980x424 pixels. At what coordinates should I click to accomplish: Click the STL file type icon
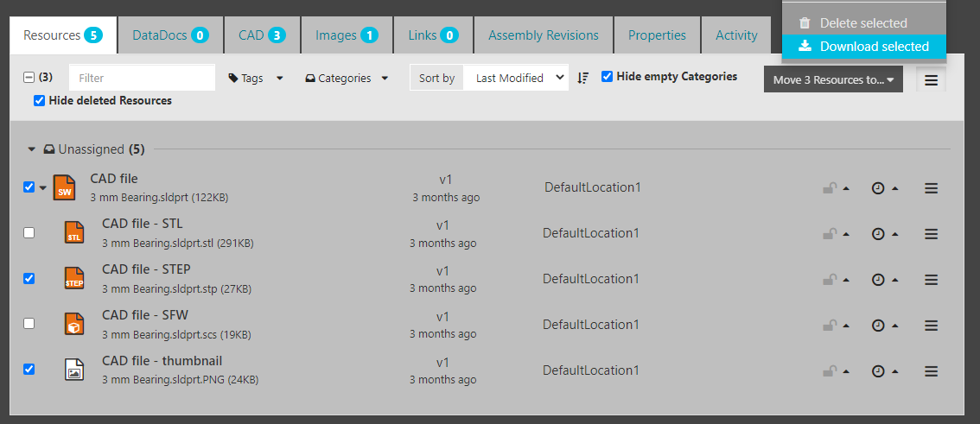(x=74, y=233)
